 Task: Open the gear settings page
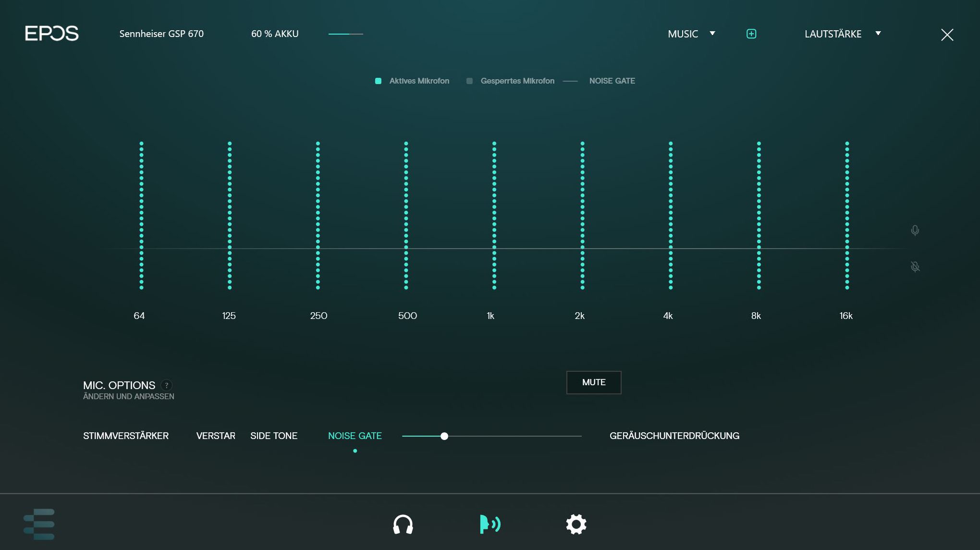(x=576, y=524)
